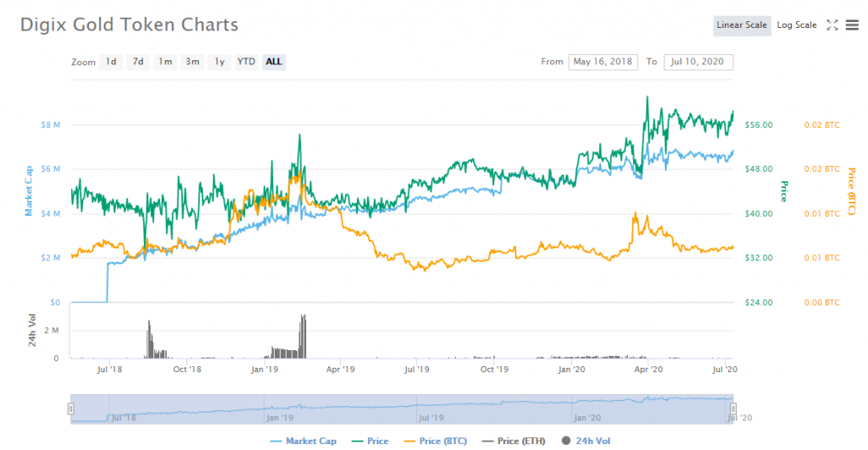Click the Oct '19 x-axis label

(494, 369)
